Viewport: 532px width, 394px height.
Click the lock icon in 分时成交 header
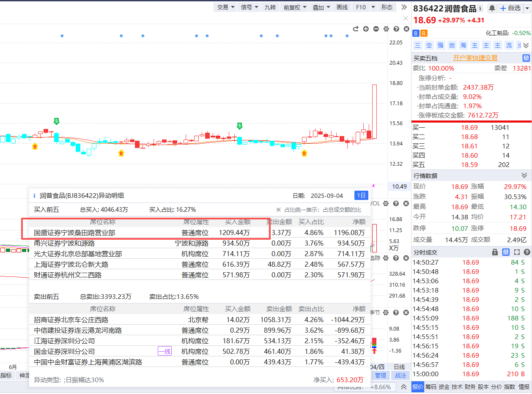[495, 252]
